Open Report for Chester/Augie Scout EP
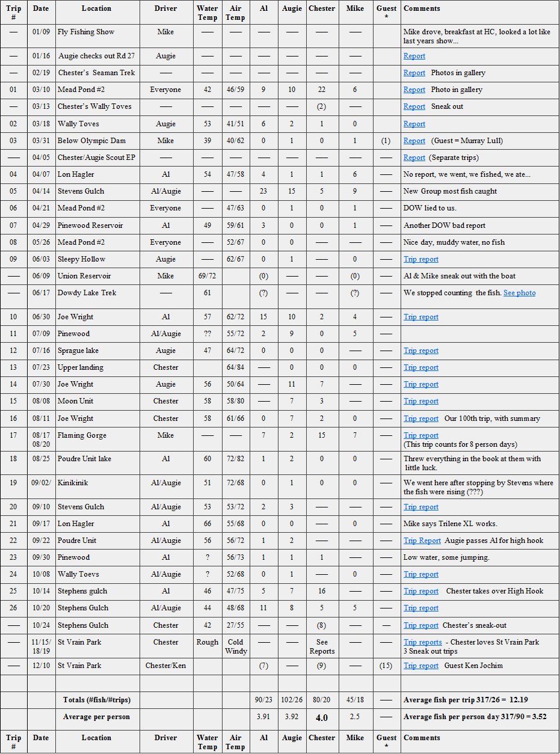 (x=414, y=158)
